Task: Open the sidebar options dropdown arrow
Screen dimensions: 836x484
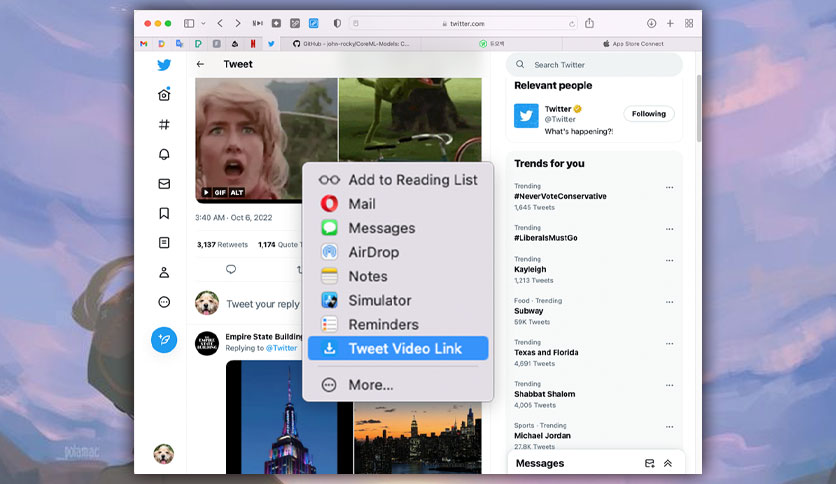Action: 203,23
